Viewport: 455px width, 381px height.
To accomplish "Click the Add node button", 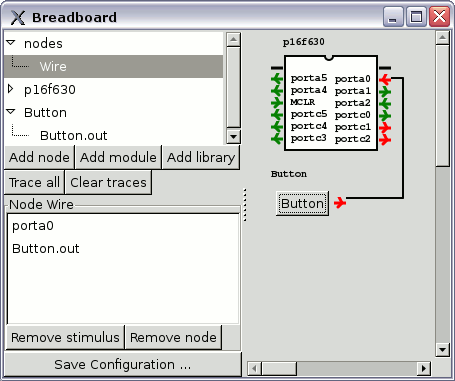I will [39, 157].
